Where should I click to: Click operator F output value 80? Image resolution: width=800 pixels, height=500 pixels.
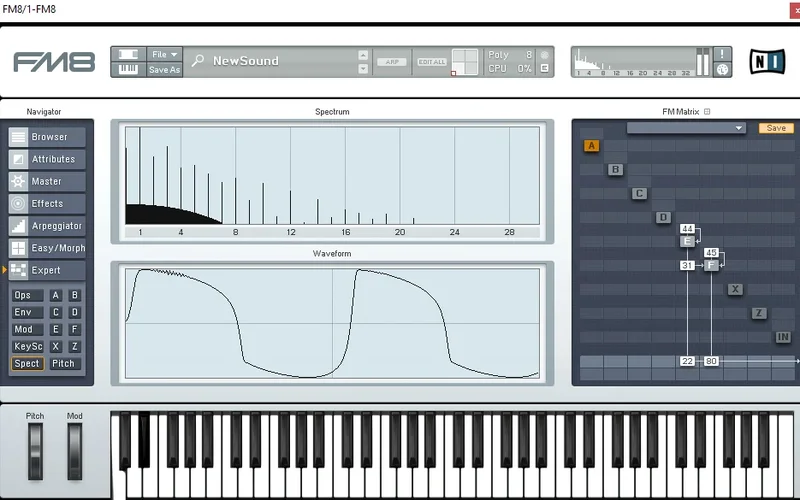(711, 361)
